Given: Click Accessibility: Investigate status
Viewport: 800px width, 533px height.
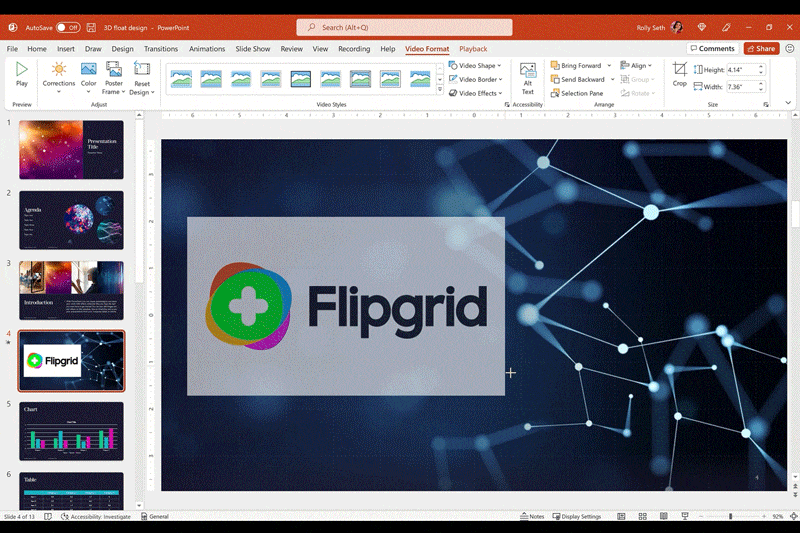Looking at the screenshot, I should [96, 516].
